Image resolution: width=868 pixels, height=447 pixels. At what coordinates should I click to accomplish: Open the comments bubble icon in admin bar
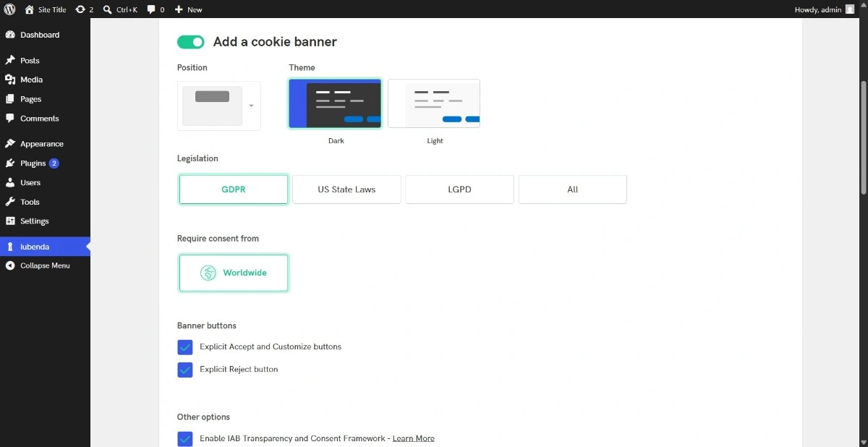coord(151,9)
